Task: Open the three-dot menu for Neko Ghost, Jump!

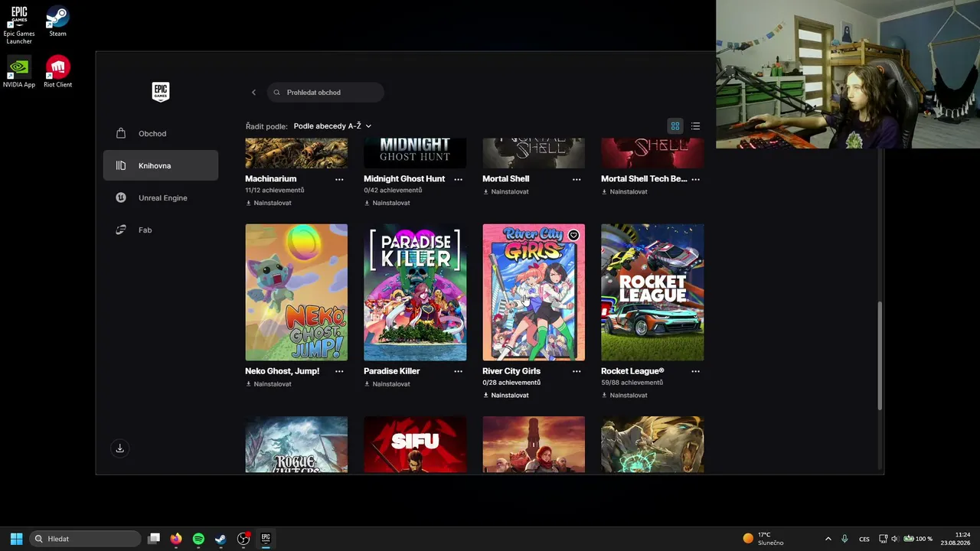Action: [339, 371]
